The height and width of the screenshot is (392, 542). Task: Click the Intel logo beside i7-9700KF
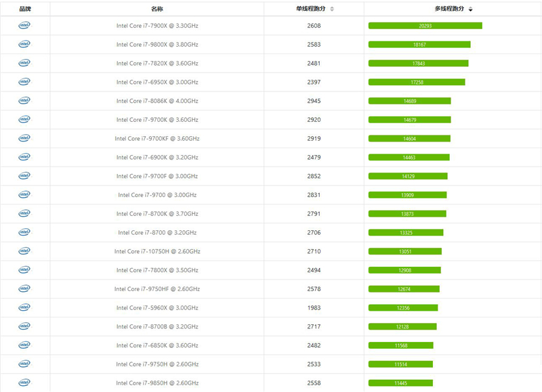24,138
